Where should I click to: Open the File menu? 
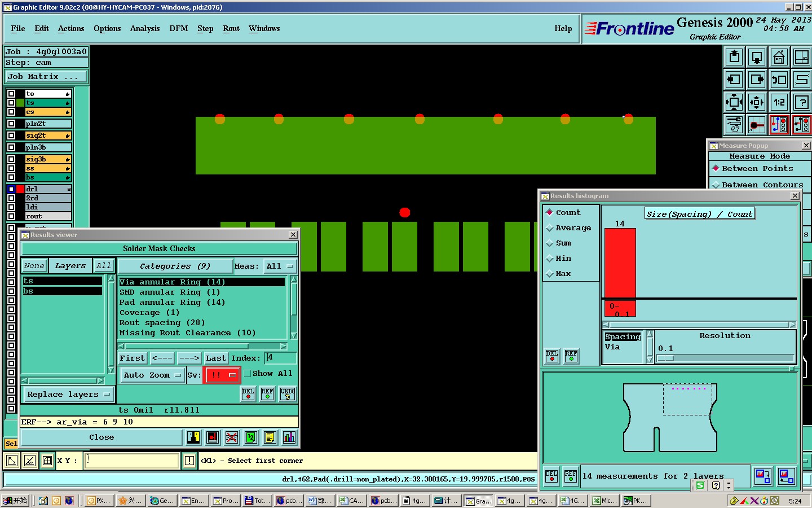tap(18, 28)
